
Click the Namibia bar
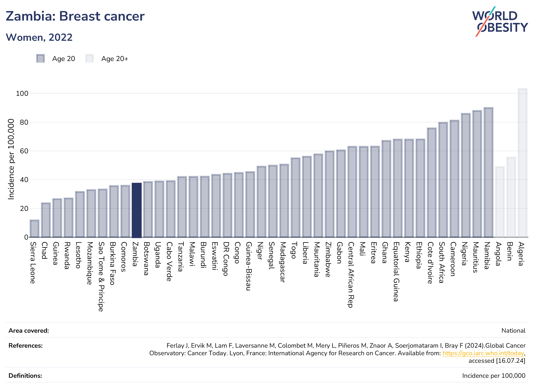(488, 172)
